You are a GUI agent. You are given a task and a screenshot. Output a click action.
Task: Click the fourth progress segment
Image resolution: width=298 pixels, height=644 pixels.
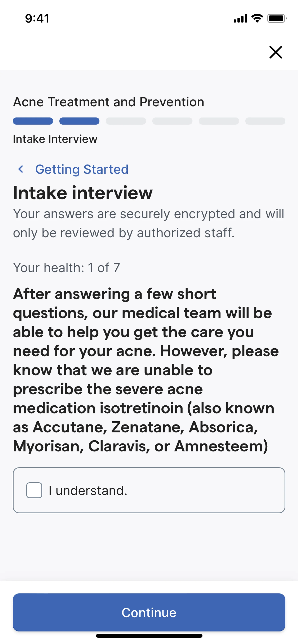(172, 121)
